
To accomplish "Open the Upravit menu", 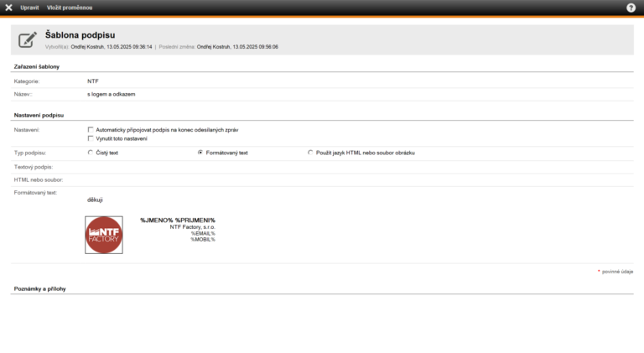I will tap(29, 8).
